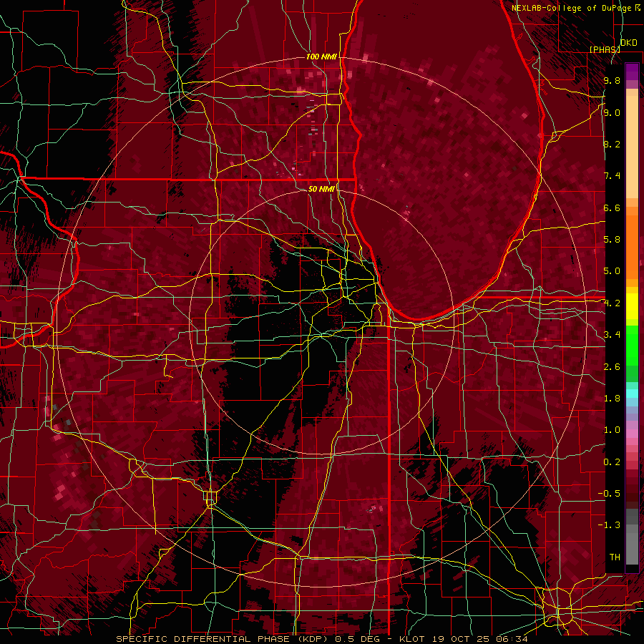Click the 1.0 scale value
The image size is (644, 644).
click(612, 430)
